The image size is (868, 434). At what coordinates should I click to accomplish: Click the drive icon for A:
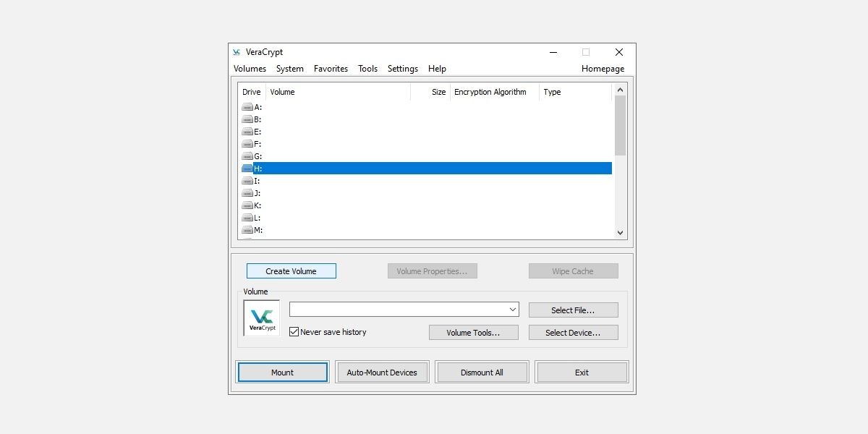[x=247, y=107]
